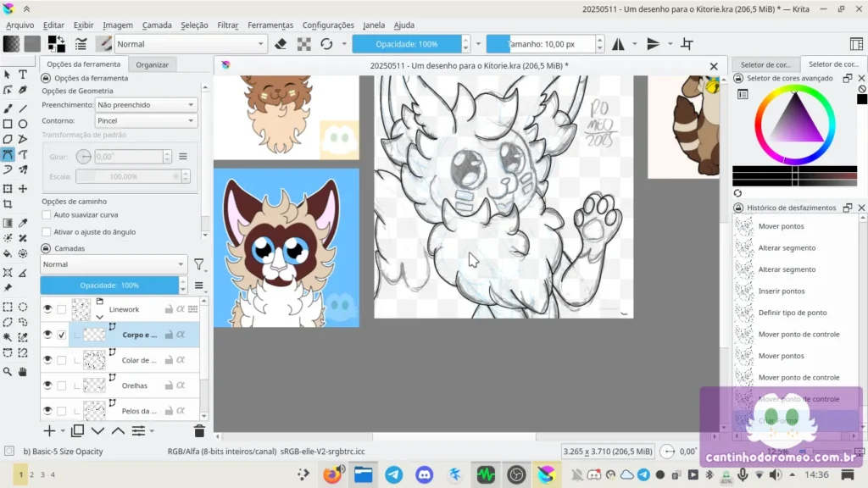Open the Configurações menu
Viewport: 868px width, 488px height.
tap(328, 25)
